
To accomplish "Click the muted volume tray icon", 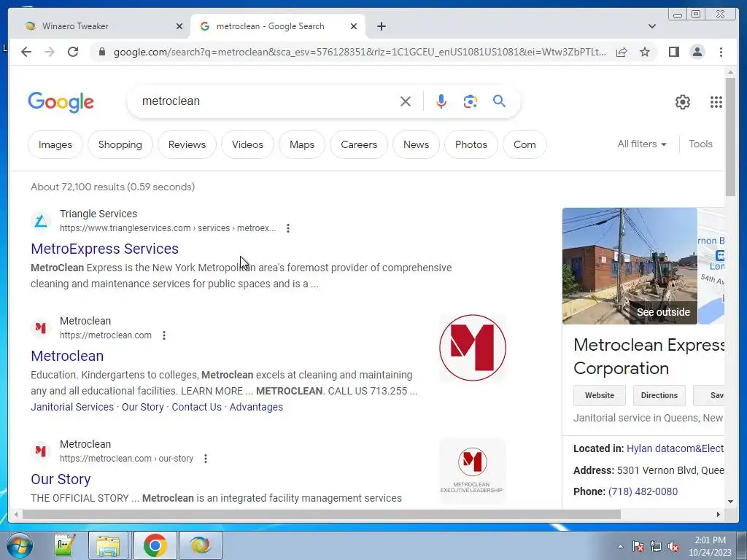I will pos(673,547).
